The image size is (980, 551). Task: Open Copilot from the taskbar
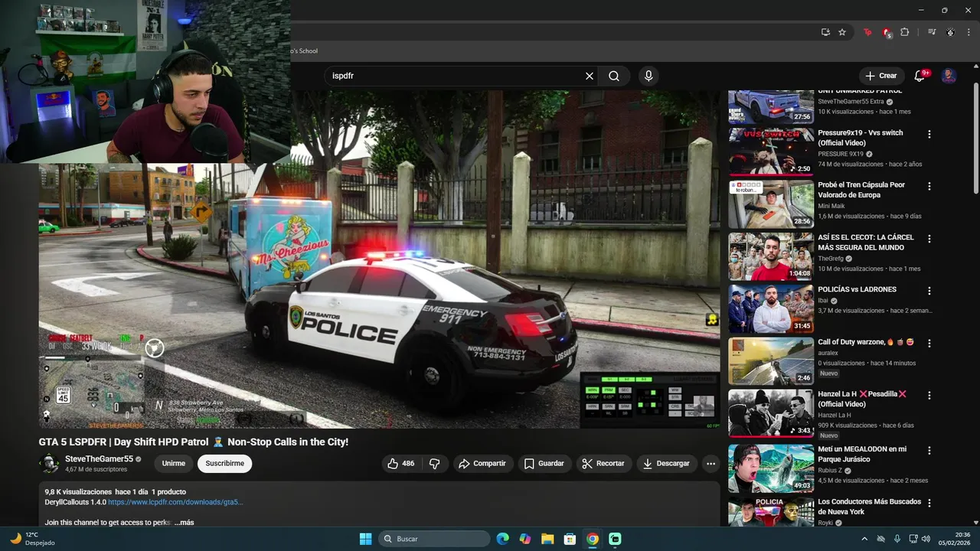(525, 539)
